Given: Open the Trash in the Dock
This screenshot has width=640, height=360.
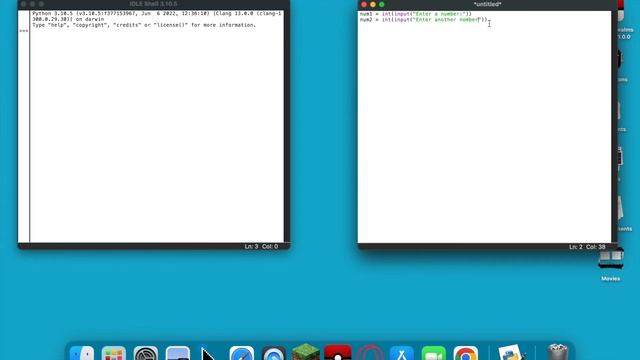Looking at the screenshot, I should pos(558,353).
